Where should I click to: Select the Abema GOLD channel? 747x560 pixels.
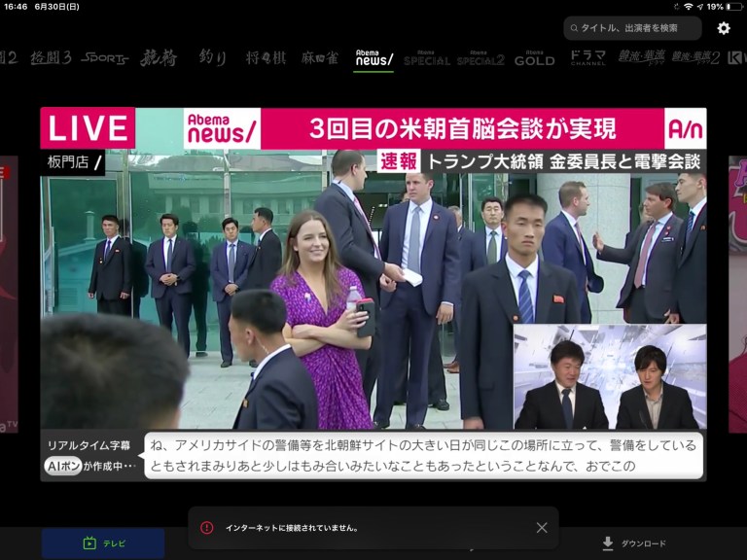pyautogui.click(x=534, y=58)
